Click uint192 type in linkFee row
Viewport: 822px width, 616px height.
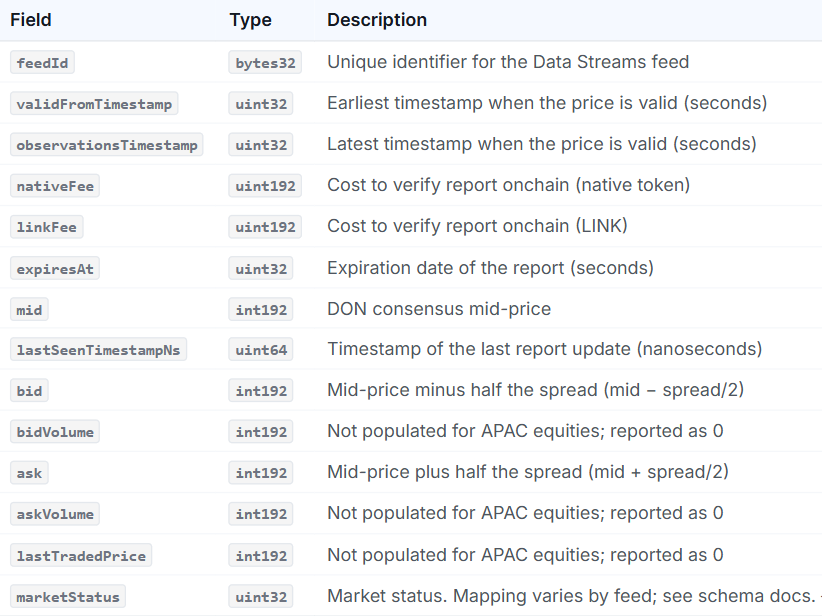[265, 227]
